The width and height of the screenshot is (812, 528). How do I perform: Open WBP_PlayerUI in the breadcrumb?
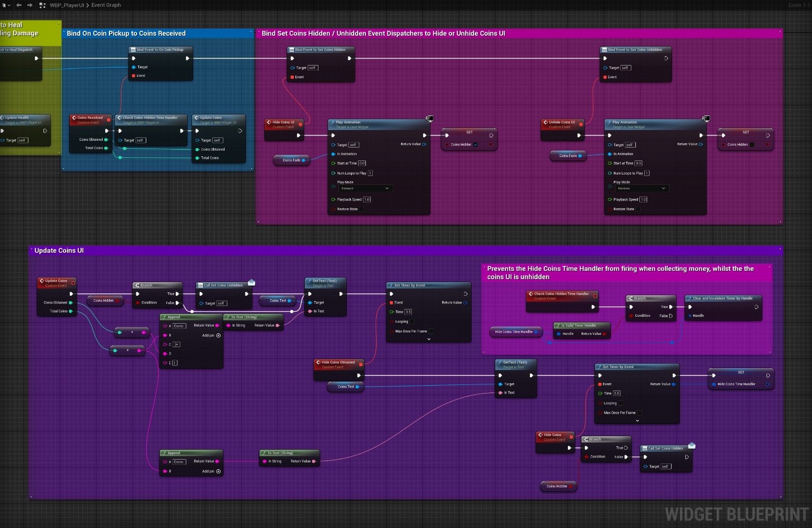point(67,5)
